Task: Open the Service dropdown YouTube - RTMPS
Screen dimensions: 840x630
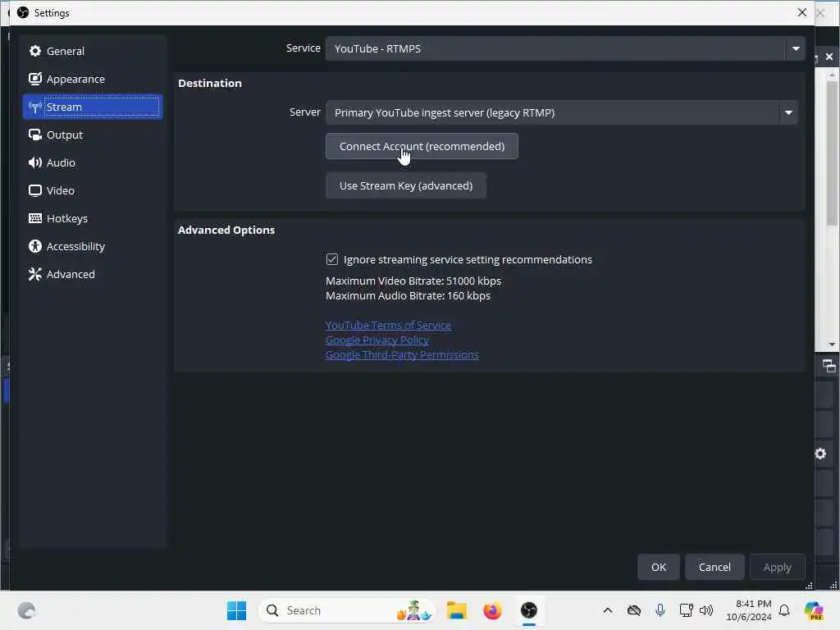Action: point(564,48)
